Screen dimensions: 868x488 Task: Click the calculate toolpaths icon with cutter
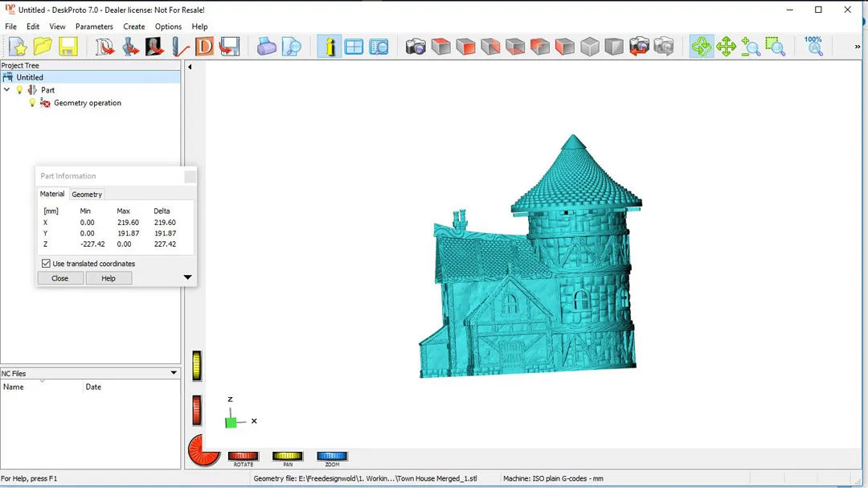(x=180, y=47)
